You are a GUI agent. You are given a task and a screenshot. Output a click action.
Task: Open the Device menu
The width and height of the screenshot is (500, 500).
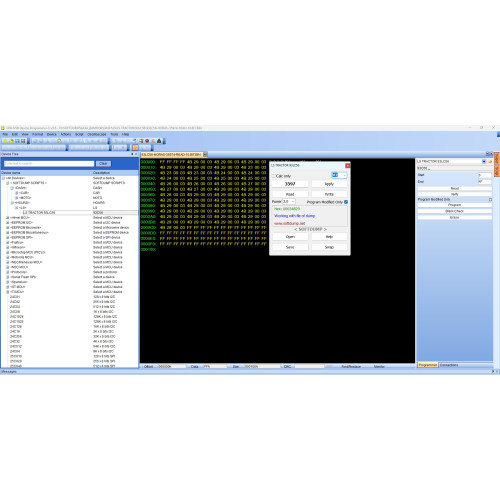point(51,134)
